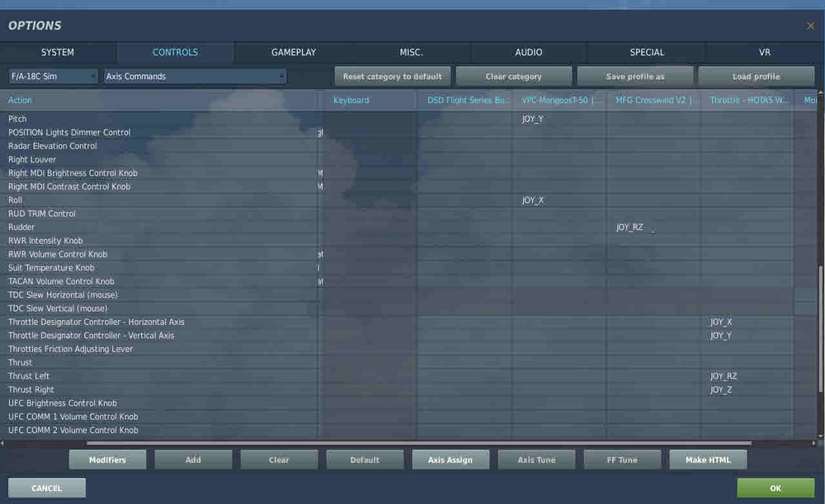Image resolution: width=825 pixels, height=504 pixels.
Task: Select Radar Elevation Control row
Action: tap(158, 146)
